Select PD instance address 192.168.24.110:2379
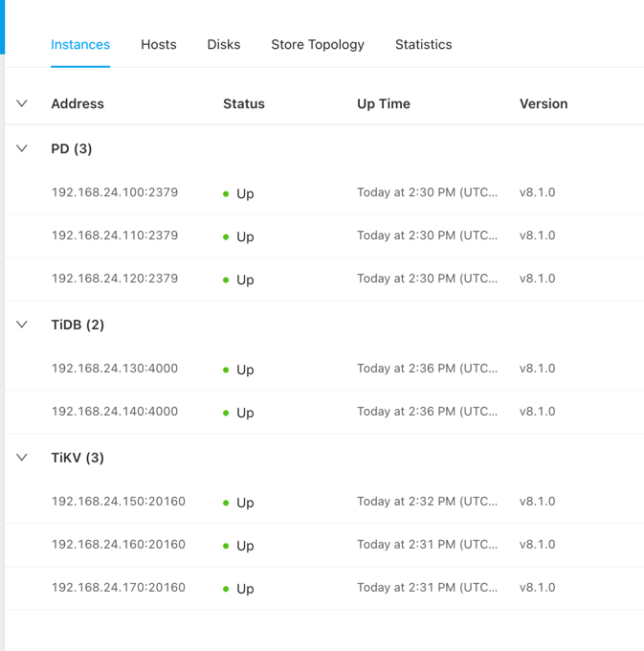 115,236
